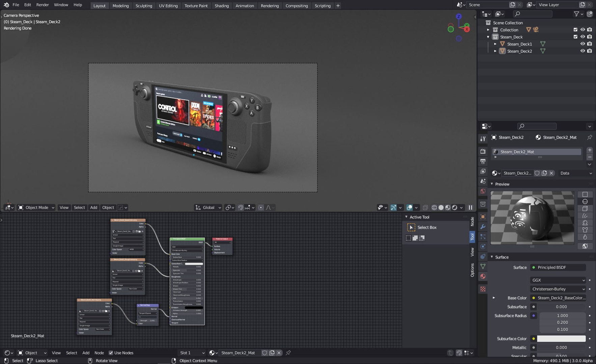Pin the properties editor context
This screenshot has height=364, width=596.
(590, 137)
